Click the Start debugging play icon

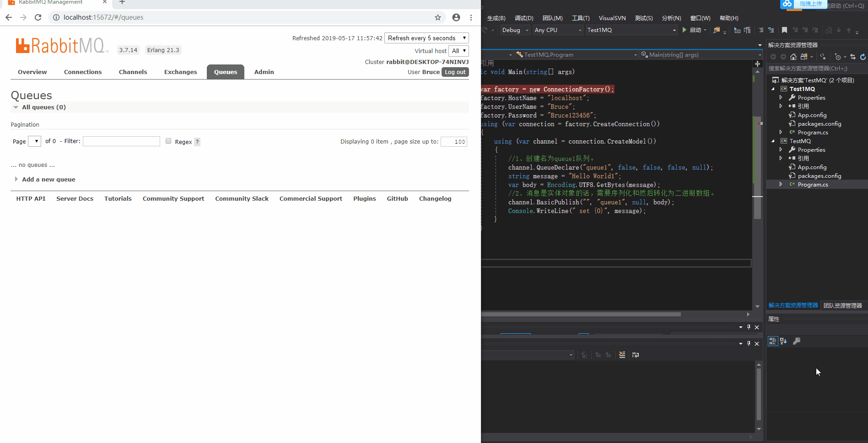pos(684,30)
